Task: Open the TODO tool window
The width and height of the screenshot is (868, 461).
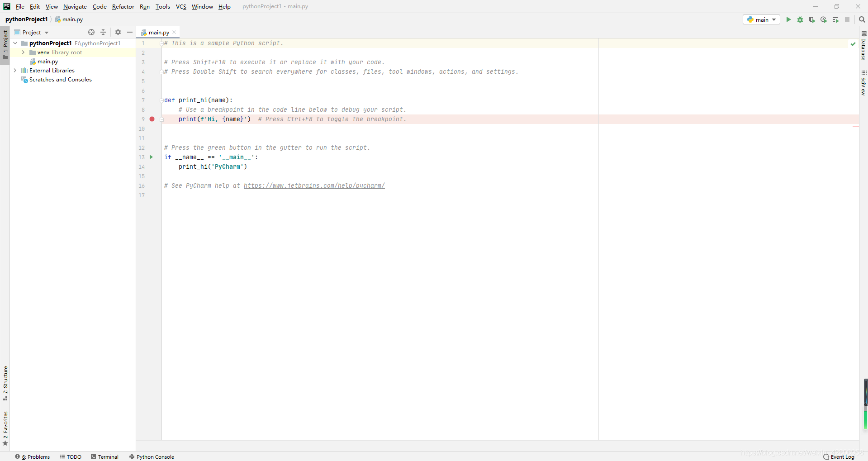Action: [71, 456]
